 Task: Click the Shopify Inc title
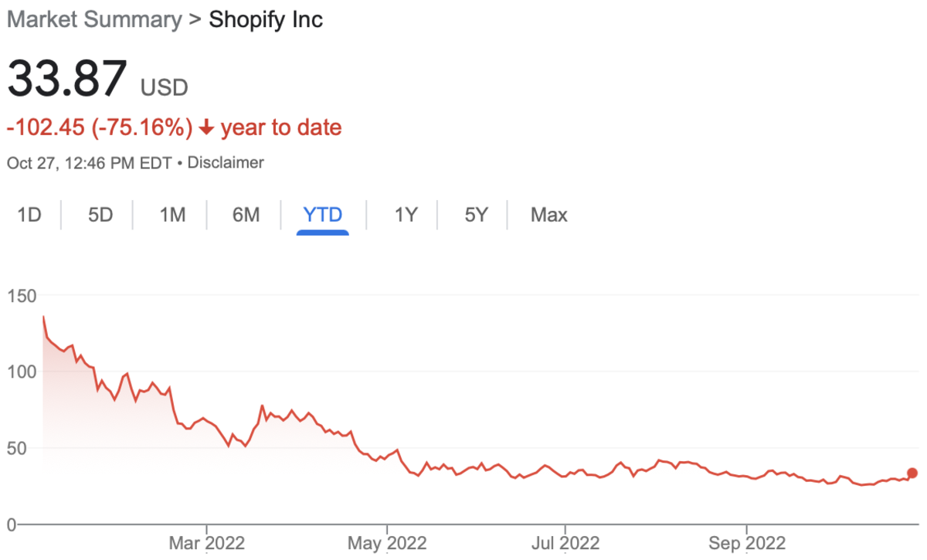(266, 20)
